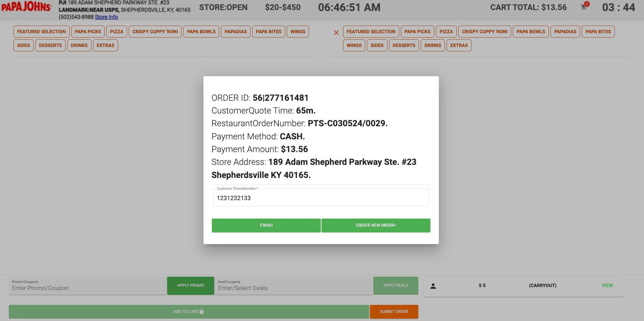
Task: Click Create New Order+ button
Action: pos(376,225)
